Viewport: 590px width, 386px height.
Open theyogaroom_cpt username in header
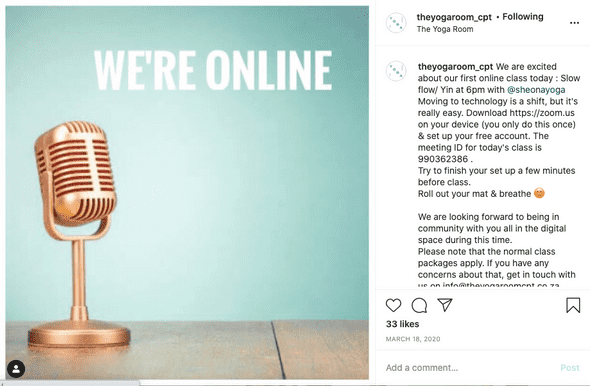tap(454, 17)
